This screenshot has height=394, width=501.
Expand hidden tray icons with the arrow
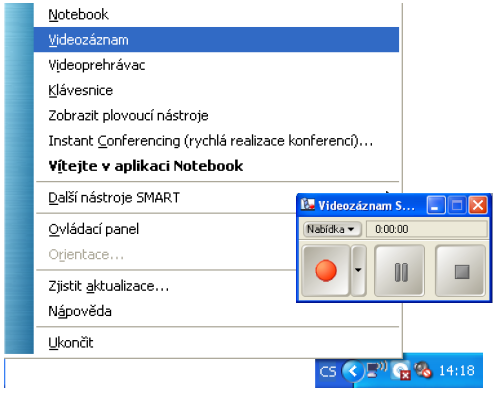pyautogui.click(x=353, y=371)
